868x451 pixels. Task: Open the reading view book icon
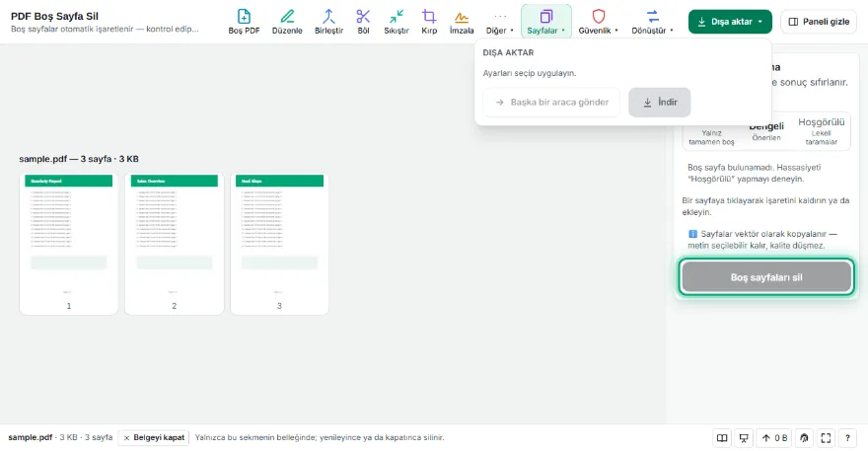pyautogui.click(x=722, y=438)
